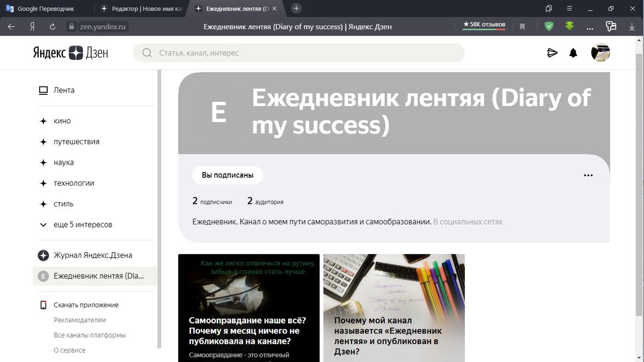Click the magnifier icon in search bar
644x362 pixels.
(x=147, y=53)
